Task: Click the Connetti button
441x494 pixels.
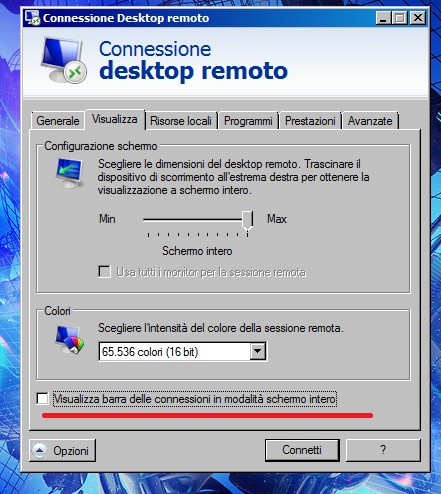Action: click(x=302, y=450)
